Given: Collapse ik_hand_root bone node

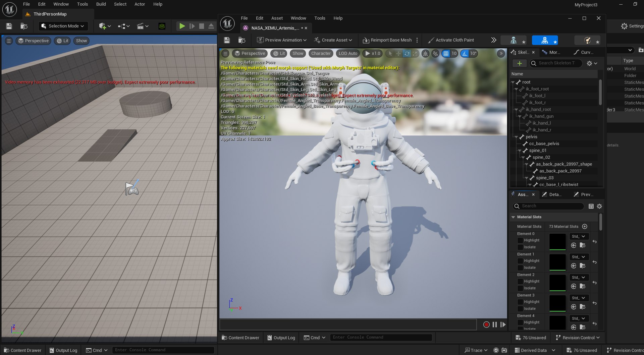Looking at the screenshot, I should click(517, 110).
